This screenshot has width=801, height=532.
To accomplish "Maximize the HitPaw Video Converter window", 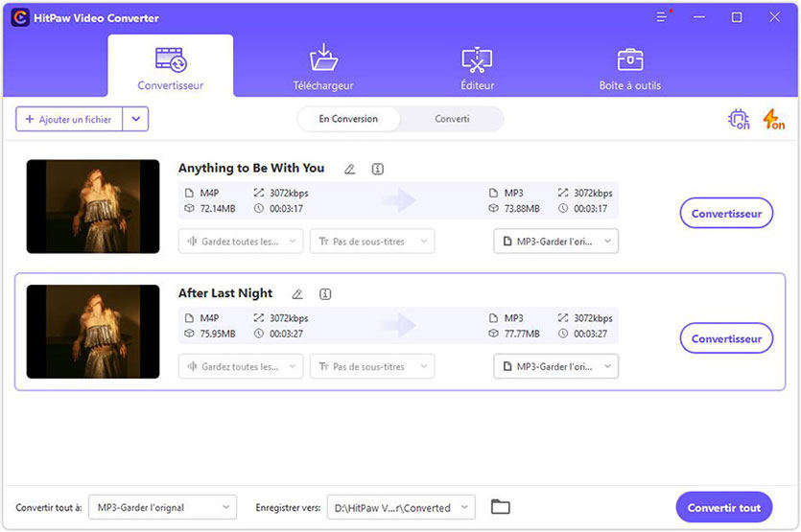I will click(x=737, y=17).
